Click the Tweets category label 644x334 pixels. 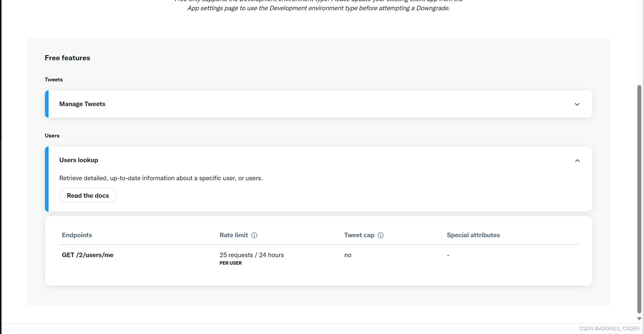[x=54, y=80]
